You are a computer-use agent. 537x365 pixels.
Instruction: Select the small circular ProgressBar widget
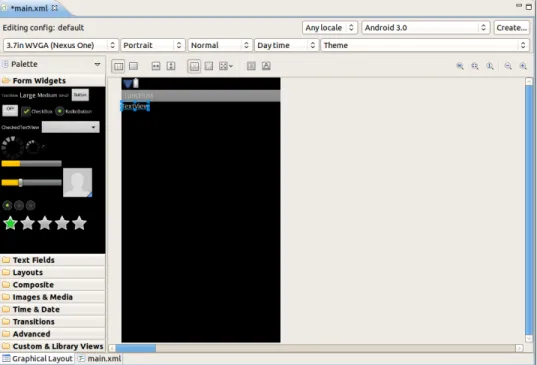click(33, 147)
